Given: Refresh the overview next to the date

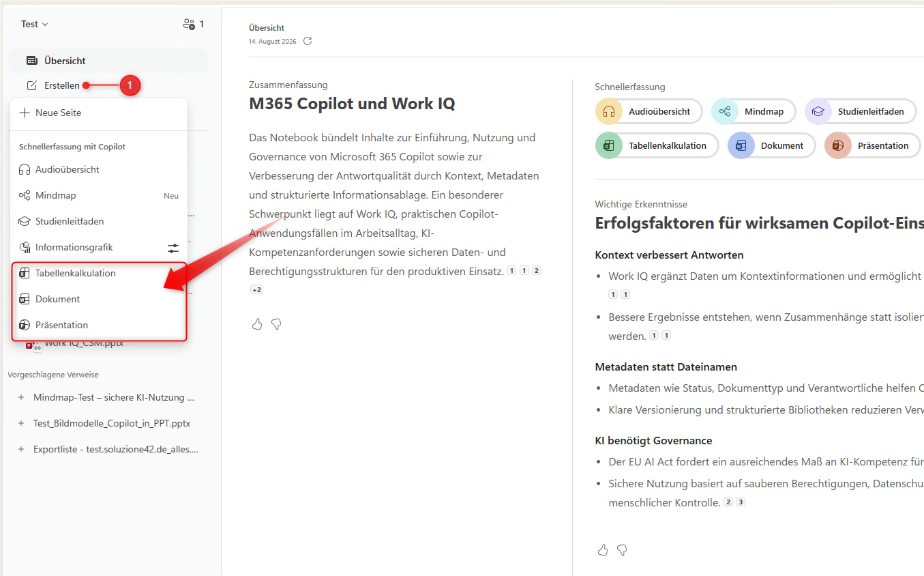Looking at the screenshot, I should [x=308, y=41].
